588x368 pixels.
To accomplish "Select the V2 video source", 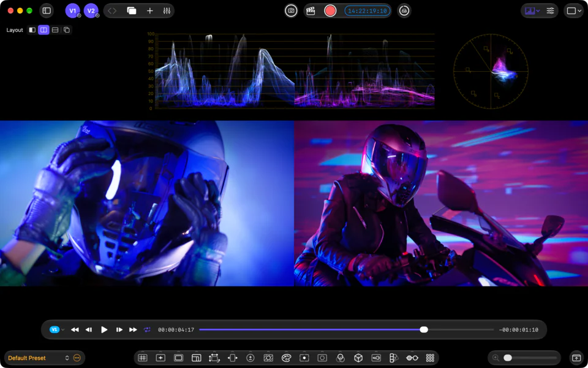I will [91, 10].
